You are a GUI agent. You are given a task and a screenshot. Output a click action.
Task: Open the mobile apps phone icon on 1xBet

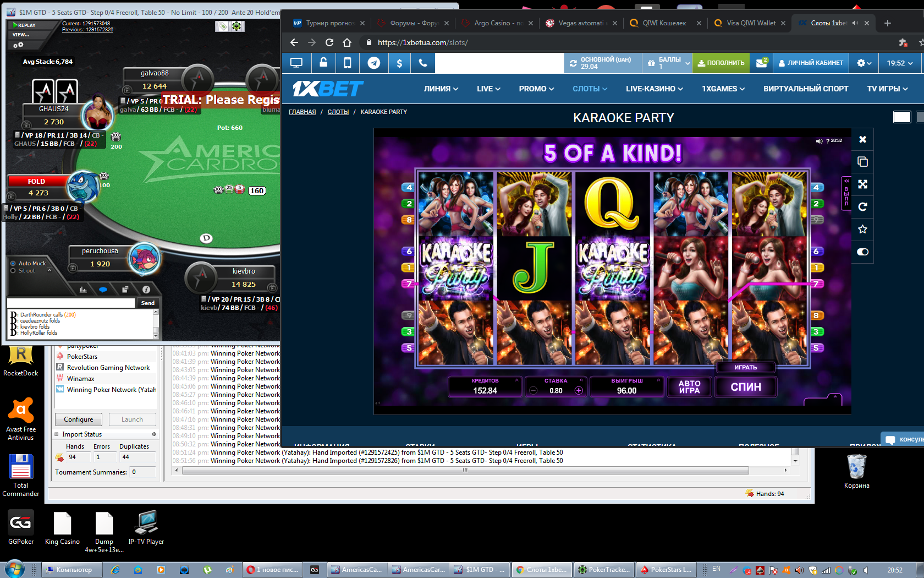point(348,63)
